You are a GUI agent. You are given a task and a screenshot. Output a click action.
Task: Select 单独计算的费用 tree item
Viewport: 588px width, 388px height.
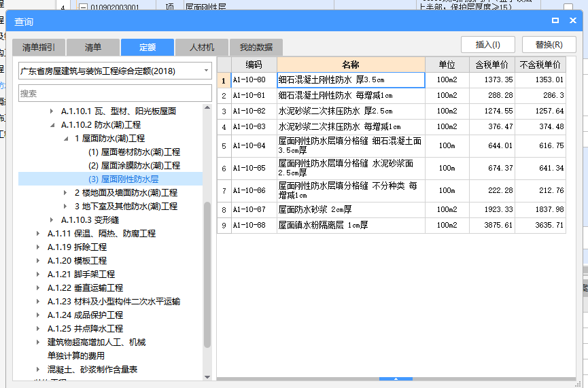(75, 356)
